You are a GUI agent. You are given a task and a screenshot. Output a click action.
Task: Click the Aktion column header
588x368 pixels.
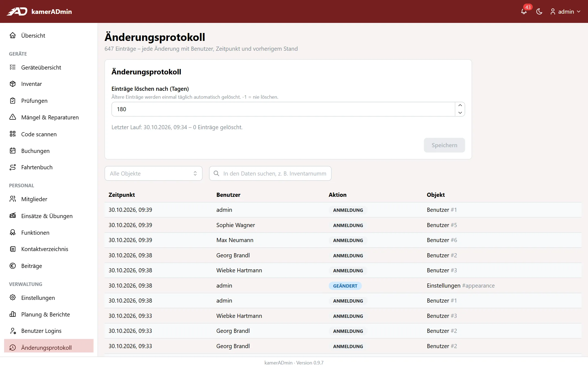click(x=338, y=195)
